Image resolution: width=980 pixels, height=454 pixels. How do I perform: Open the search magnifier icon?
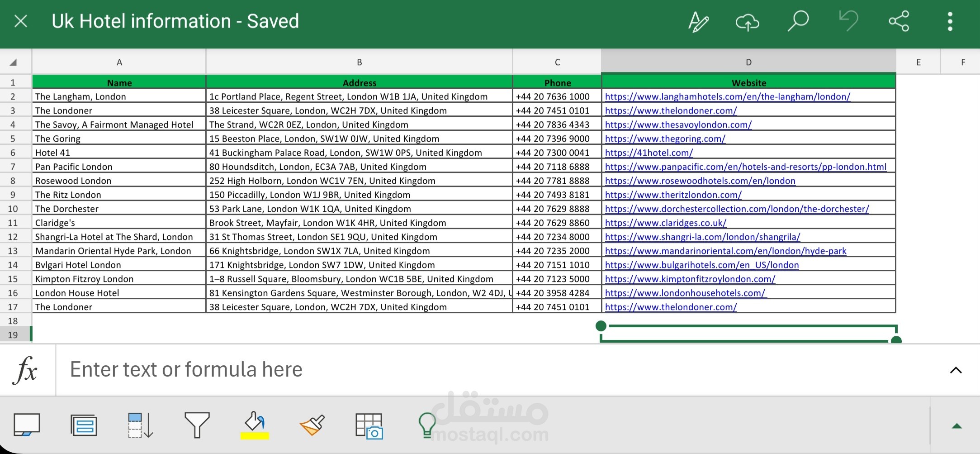(798, 21)
